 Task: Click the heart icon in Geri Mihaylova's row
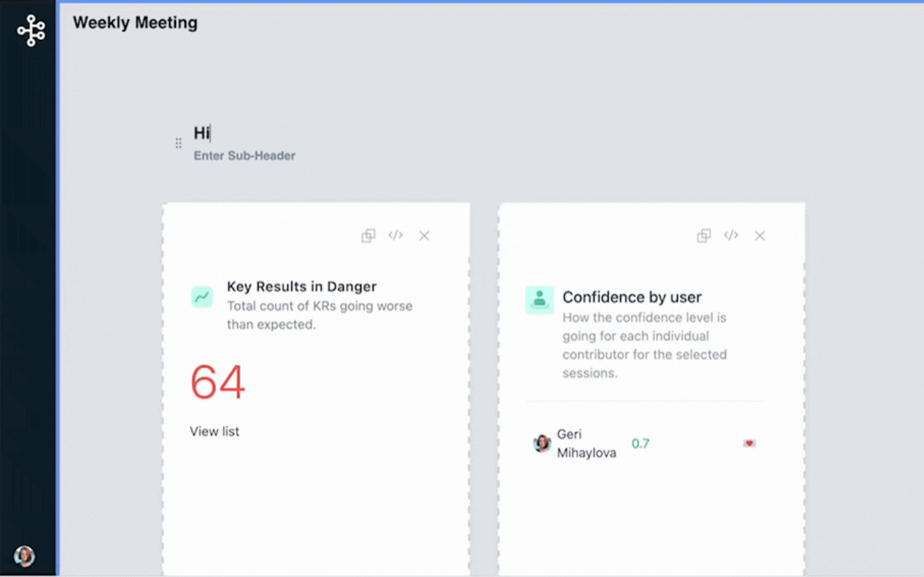coord(749,443)
